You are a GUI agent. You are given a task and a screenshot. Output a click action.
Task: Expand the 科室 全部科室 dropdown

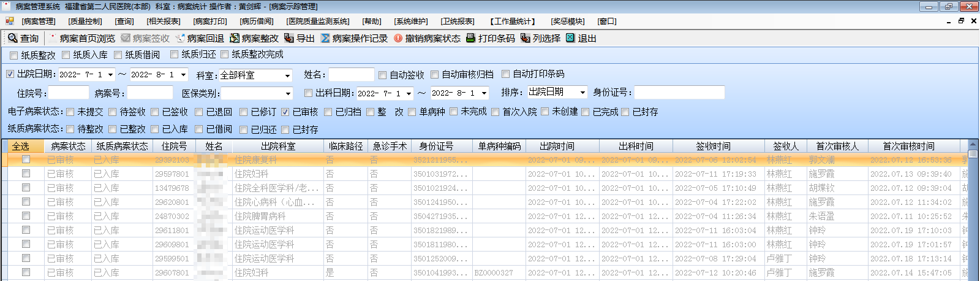click(x=287, y=75)
